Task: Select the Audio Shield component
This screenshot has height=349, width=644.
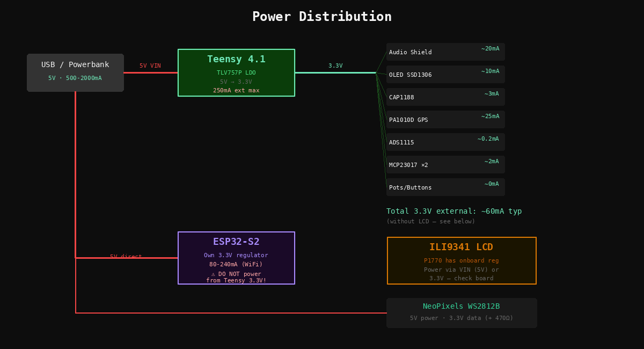Action: [x=445, y=52]
